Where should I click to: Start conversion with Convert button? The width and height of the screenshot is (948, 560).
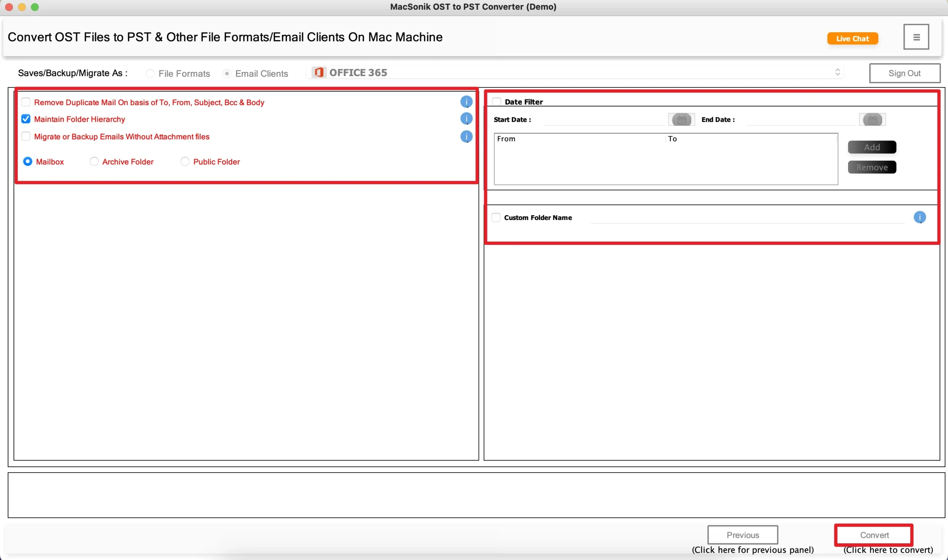tap(874, 535)
